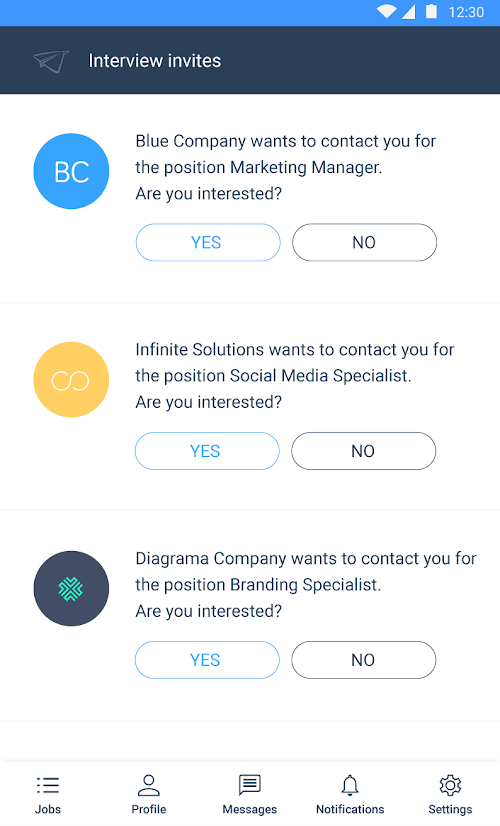This screenshot has height=826, width=500.
Task: Tap the Diagrama Company logo avatar
Action: pos(71,588)
